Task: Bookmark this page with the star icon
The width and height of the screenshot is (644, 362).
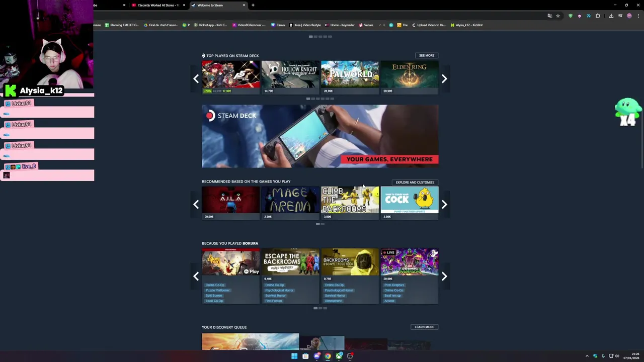Action: [x=557, y=16]
